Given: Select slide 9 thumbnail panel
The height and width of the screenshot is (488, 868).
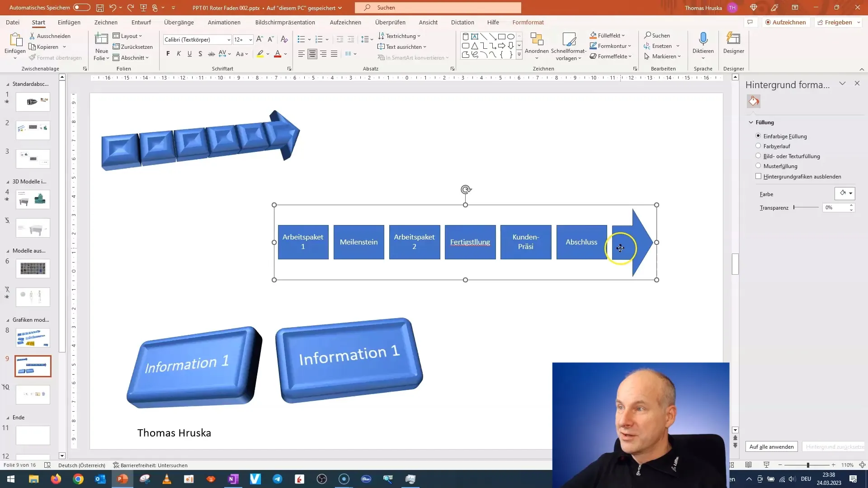Looking at the screenshot, I should pyautogui.click(x=33, y=366).
